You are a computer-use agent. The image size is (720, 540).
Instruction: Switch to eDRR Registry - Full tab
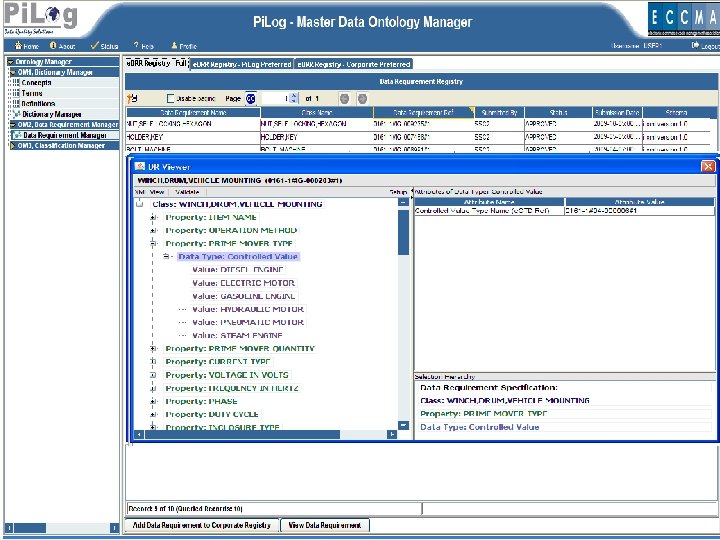point(156,63)
